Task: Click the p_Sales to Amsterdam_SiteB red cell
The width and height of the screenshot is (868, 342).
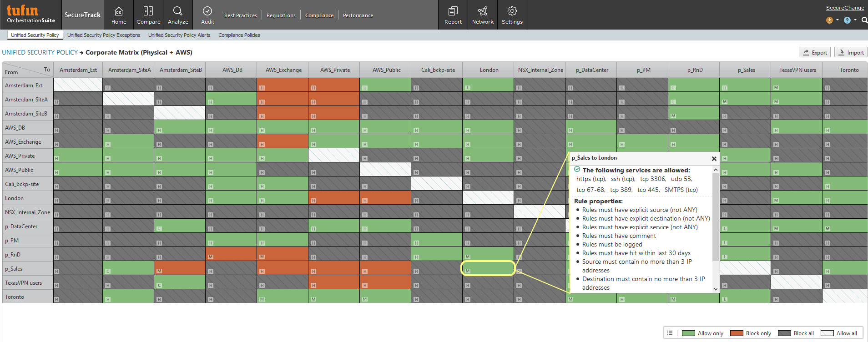Action: [x=180, y=268]
